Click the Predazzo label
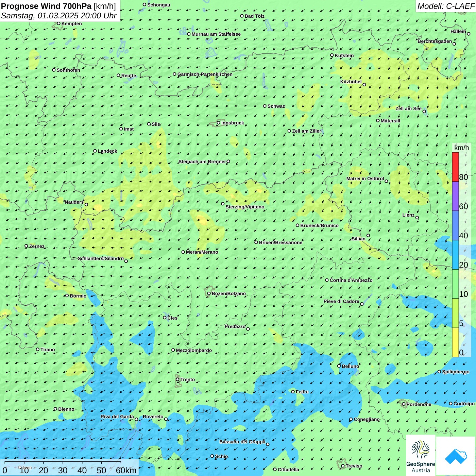476x476 pixels. point(235,326)
